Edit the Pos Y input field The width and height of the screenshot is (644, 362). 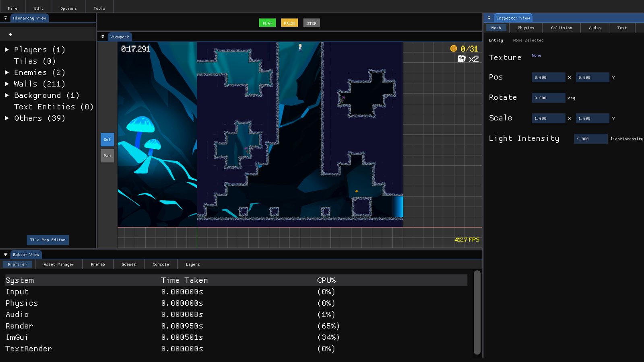pyautogui.click(x=592, y=77)
